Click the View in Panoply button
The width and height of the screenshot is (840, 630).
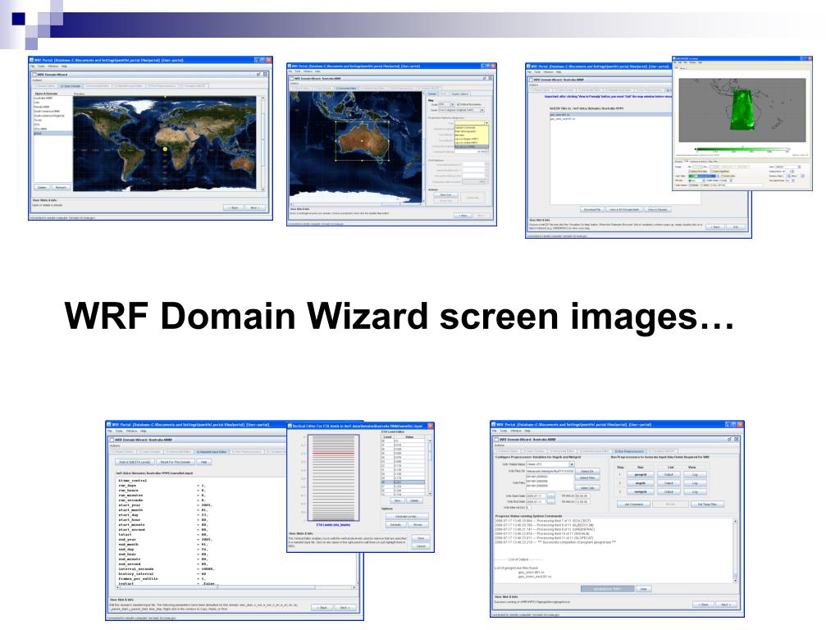click(657, 209)
